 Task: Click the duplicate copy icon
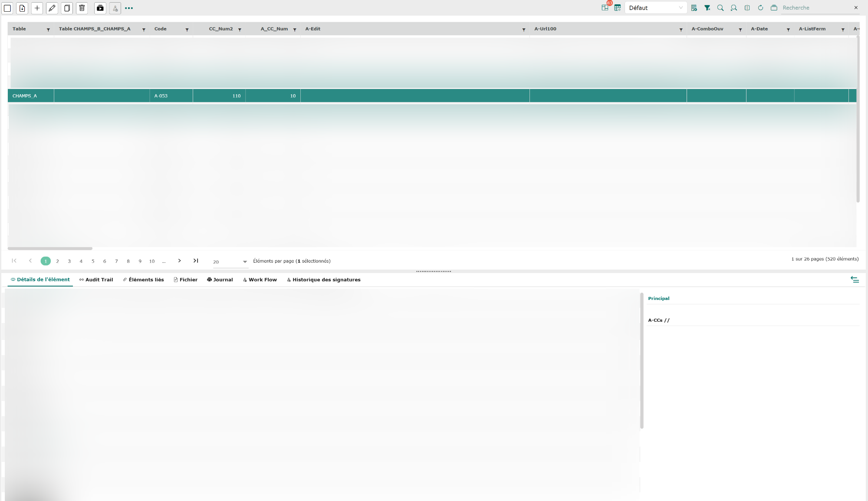pyautogui.click(x=67, y=8)
